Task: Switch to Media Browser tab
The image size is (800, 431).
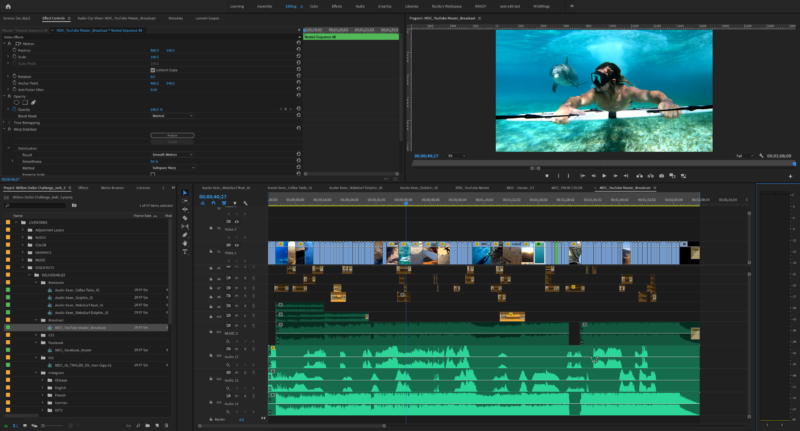Action: 112,188
